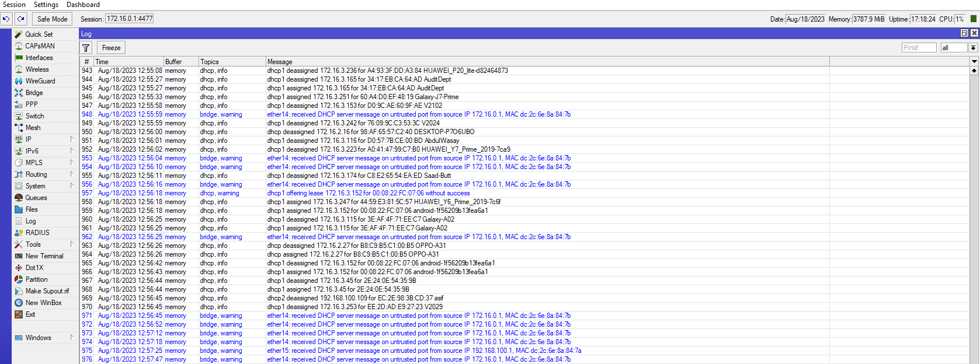Open the Wireless section

(x=37, y=69)
